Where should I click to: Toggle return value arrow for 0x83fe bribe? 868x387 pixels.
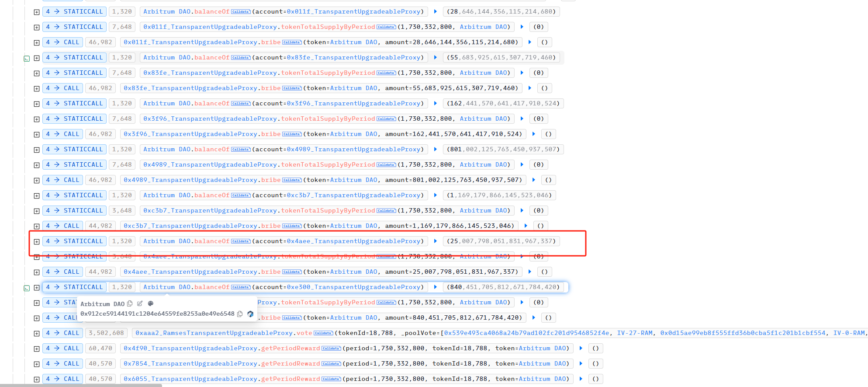point(530,88)
